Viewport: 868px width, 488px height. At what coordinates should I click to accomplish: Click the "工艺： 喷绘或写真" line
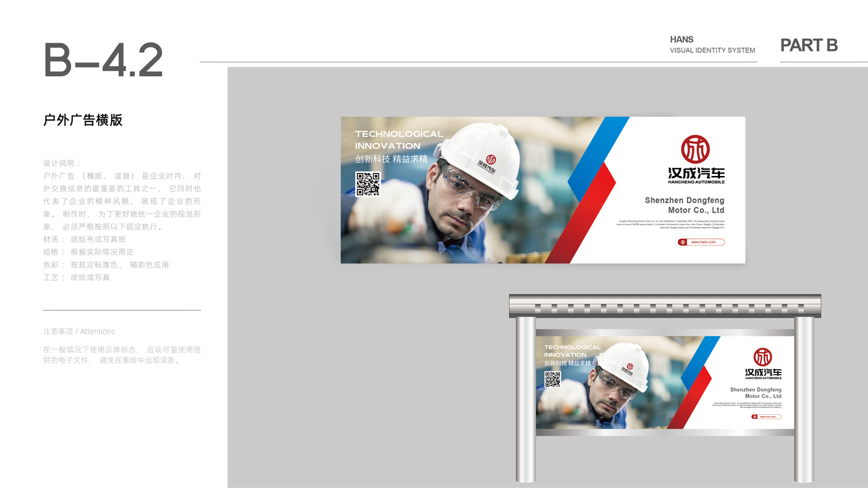[77, 278]
